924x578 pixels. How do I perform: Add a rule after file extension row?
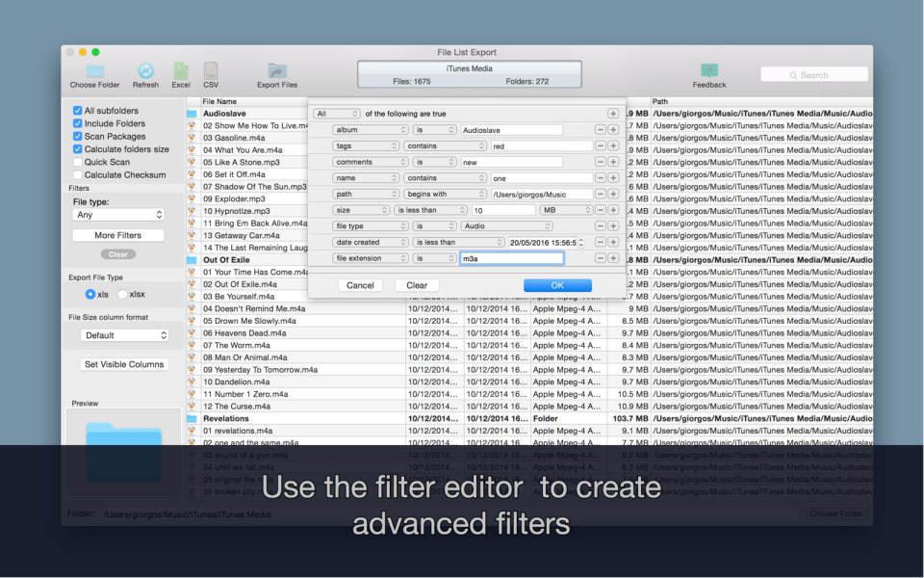point(613,258)
